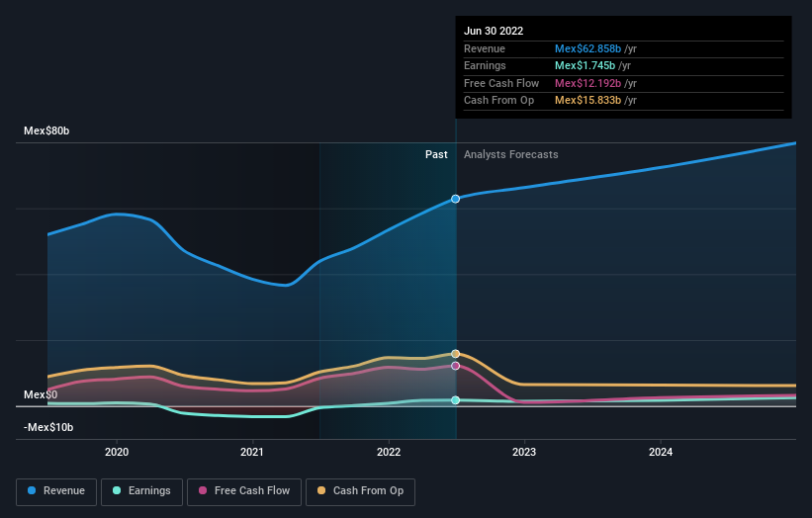Viewport: 812px width, 518px height.
Task: Select the 2024 x-axis label
Action: (661, 452)
